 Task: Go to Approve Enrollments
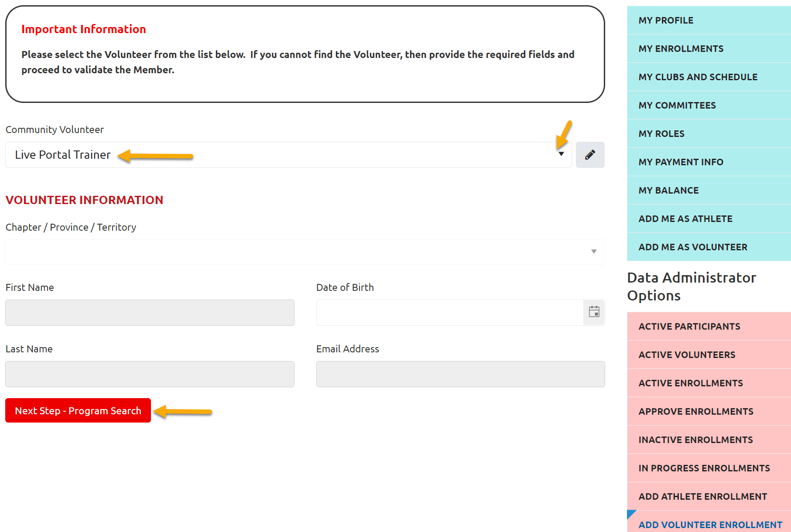pos(709,411)
